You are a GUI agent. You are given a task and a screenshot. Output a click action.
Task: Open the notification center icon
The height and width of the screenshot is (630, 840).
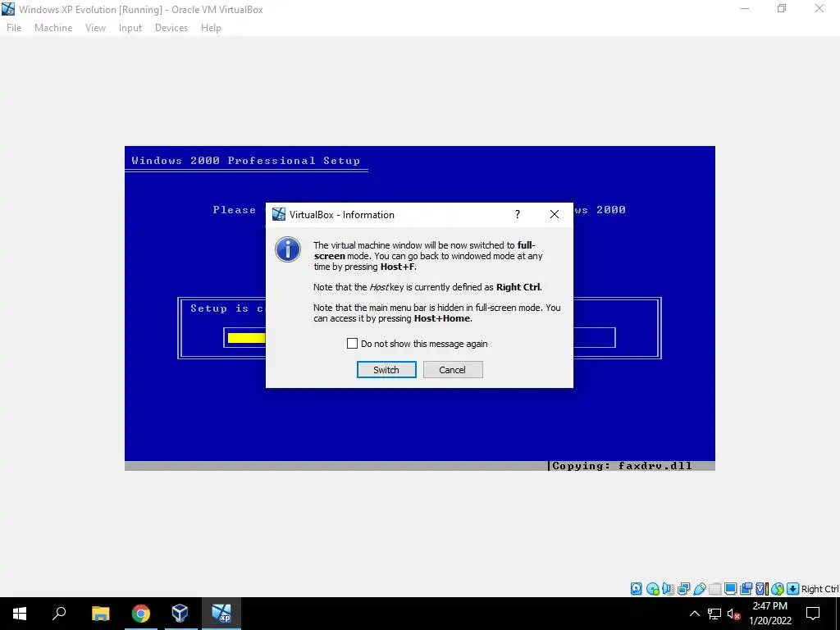pyautogui.click(x=813, y=614)
